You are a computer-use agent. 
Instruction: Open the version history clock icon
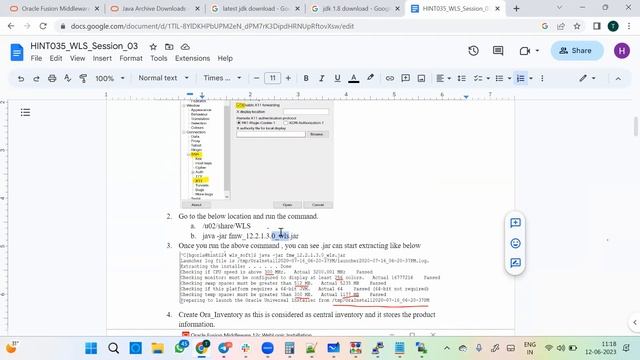[x=473, y=51]
